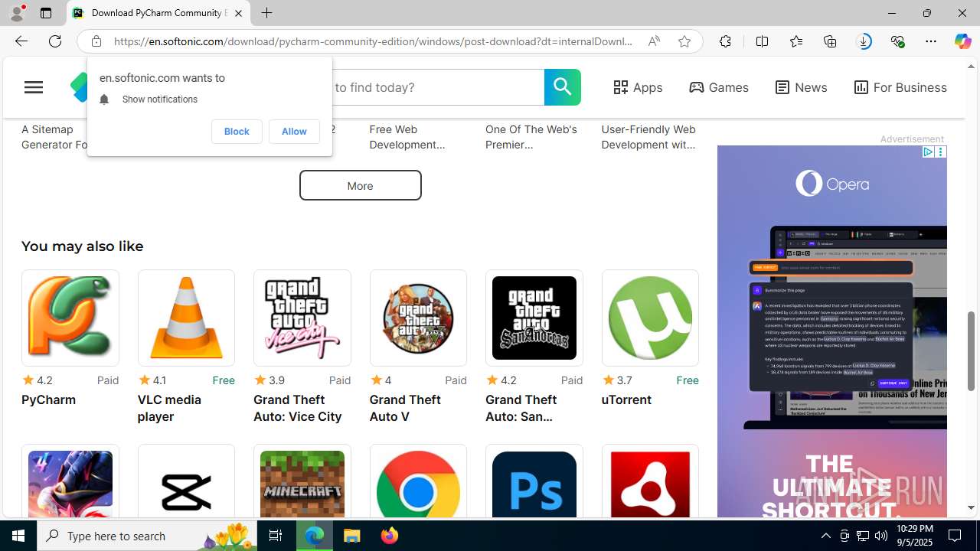Open Settings and more menu
The image size is (980, 551).
[x=931, y=41]
